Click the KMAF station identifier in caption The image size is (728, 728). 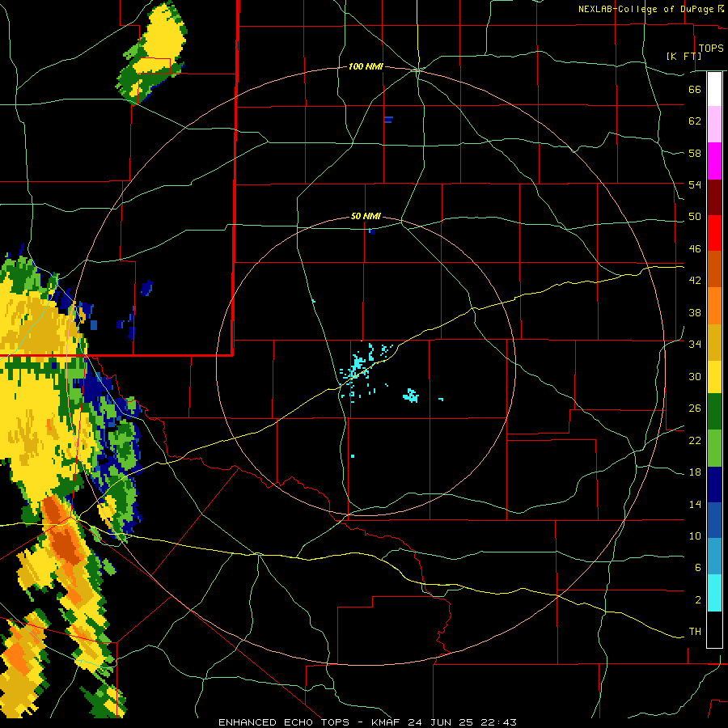(x=387, y=722)
